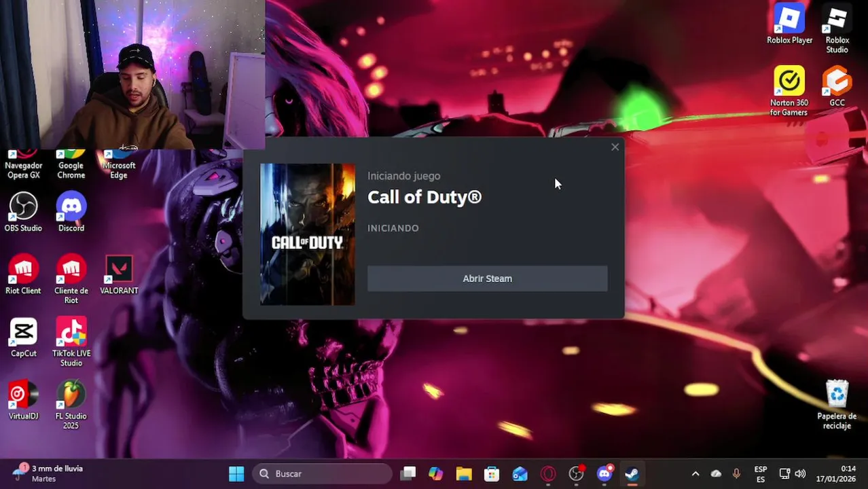Open volume speaker tray icon

[x=800, y=473]
